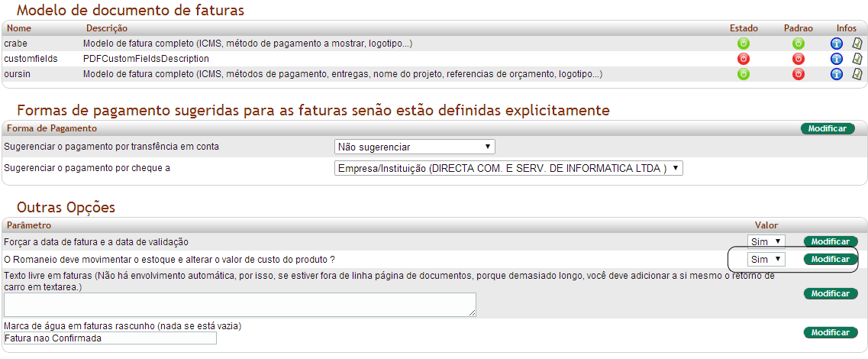The height and width of the screenshot is (359, 868).
Task: Open the 'Não sugerenciar' transfer payment dropdown
Action: pyautogui.click(x=415, y=147)
